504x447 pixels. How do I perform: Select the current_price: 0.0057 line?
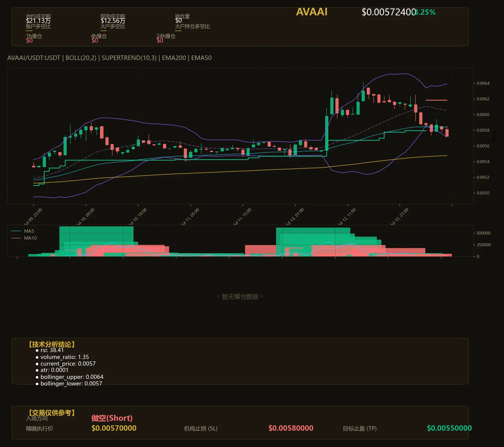click(65, 364)
